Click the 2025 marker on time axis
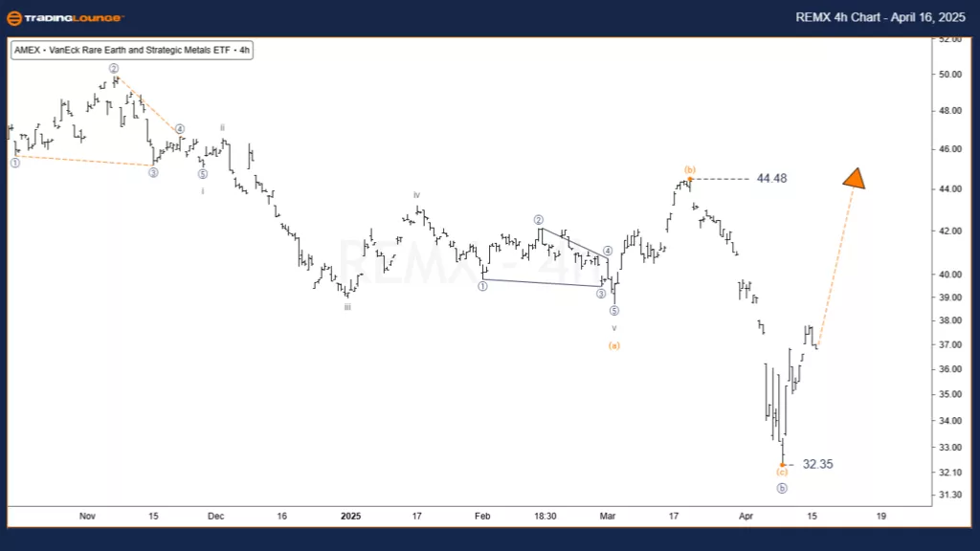 (x=351, y=516)
